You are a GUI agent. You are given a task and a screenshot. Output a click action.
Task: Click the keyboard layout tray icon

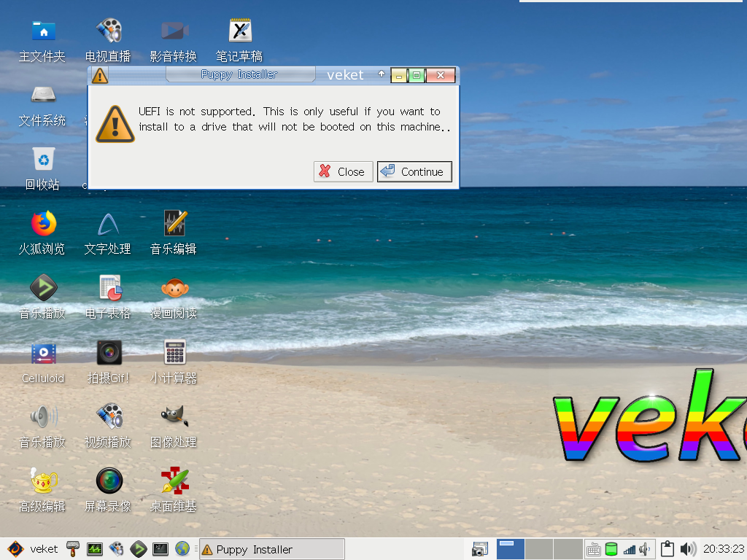594,550
